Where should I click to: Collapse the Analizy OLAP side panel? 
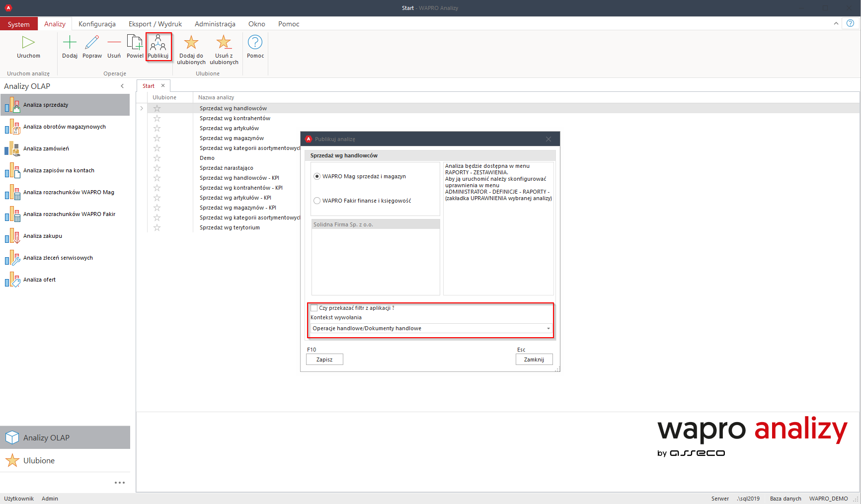(x=122, y=86)
